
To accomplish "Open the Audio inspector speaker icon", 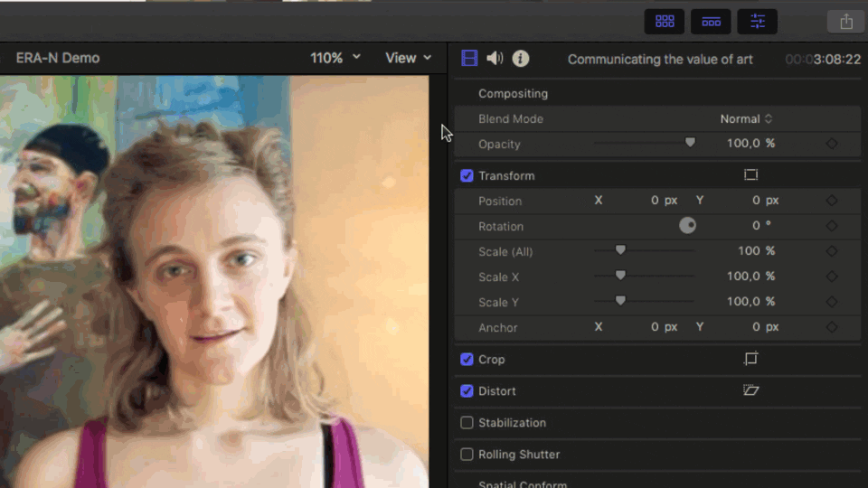I will point(495,58).
